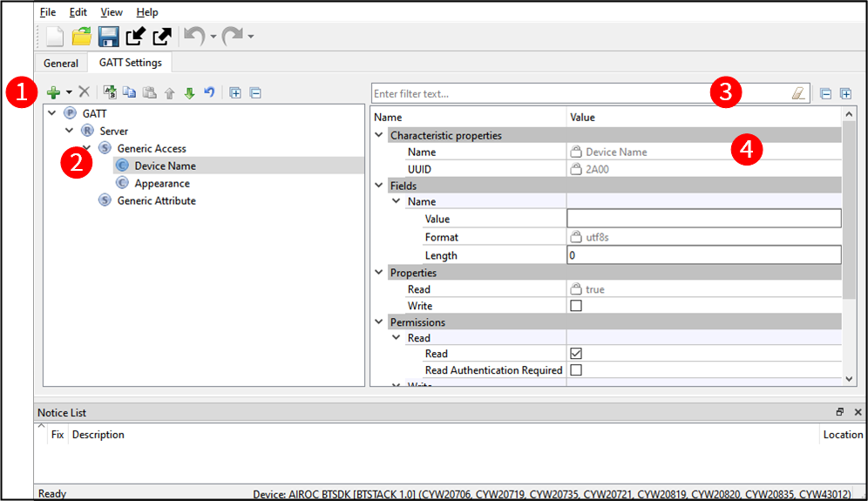Collapse the Permissions group
Viewport: 868px width, 501px height.
[379, 322]
